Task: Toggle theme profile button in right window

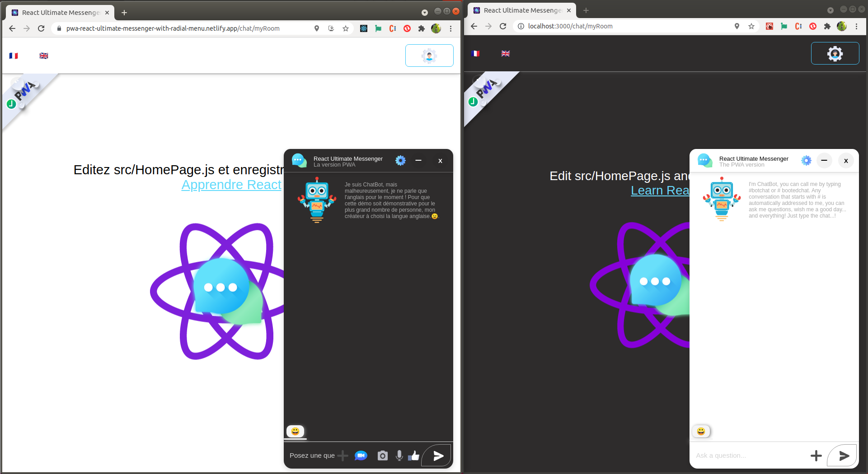Action: click(x=835, y=54)
